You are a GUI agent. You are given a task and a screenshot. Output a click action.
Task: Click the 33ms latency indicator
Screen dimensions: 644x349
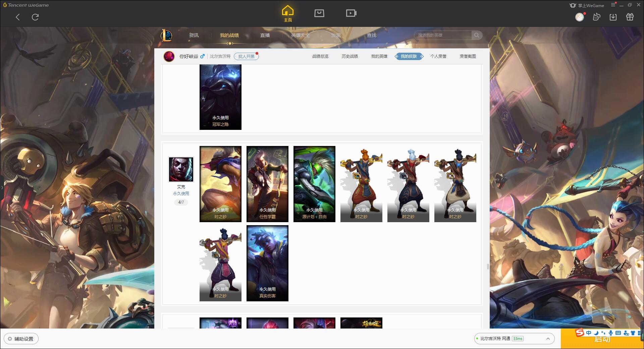(x=518, y=339)
